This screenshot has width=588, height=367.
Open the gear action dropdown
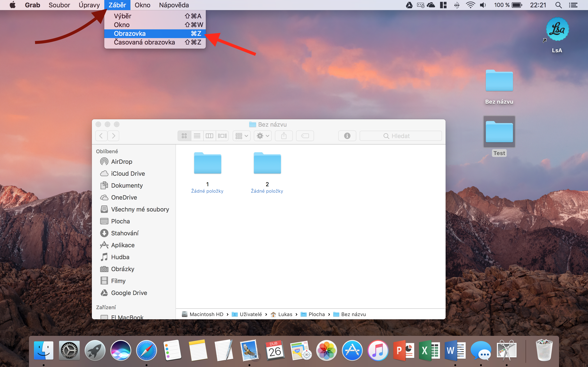pyautogui.click(x=263, y=136)
